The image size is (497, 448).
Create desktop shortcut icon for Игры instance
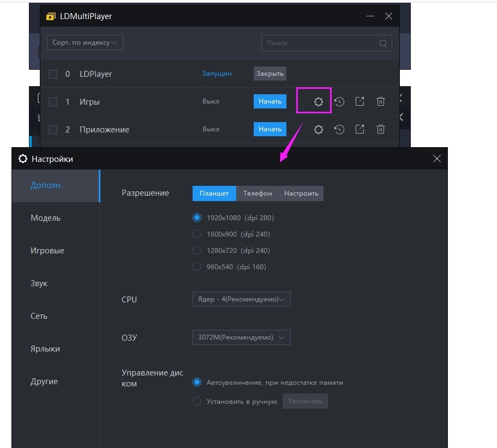coord(360,101)
